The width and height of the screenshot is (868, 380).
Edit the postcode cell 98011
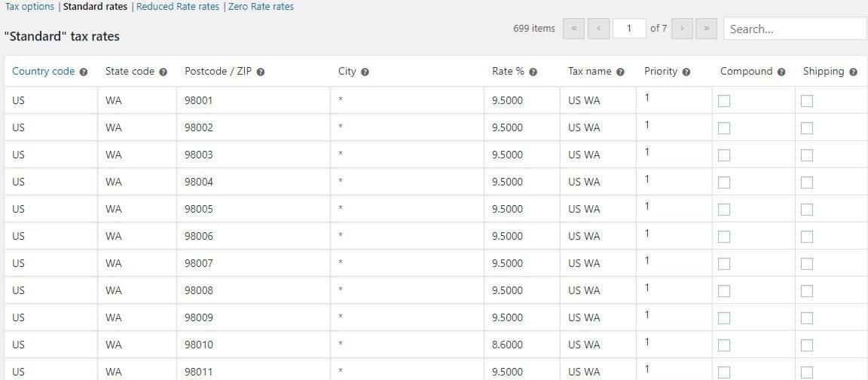(253, 369)
